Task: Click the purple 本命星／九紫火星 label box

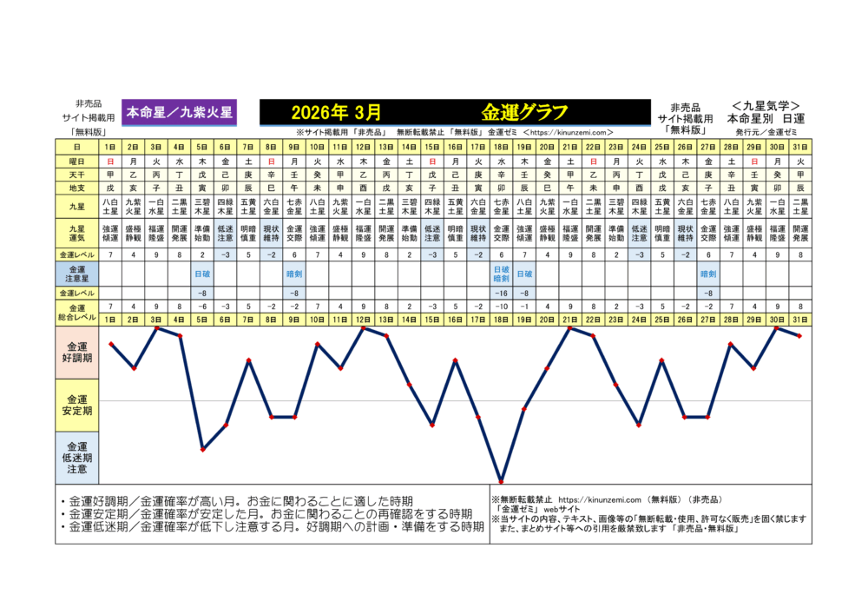Action: (179, 111)
